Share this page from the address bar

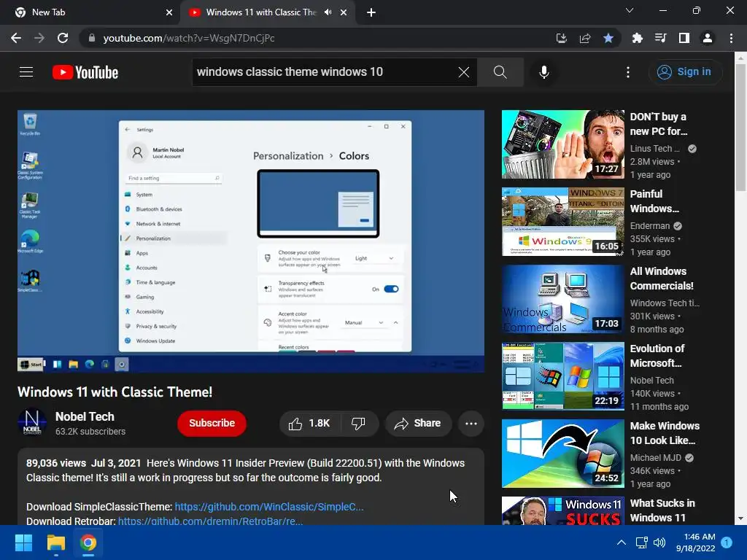click(585, 38)
